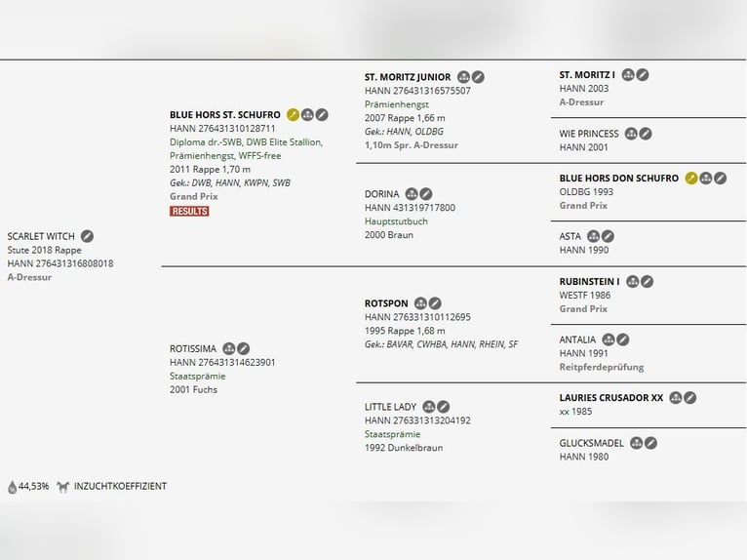This screenshot has height=560, width=747.
Task: Click the Inzuchtkoeffizient label
Action: pyautogui.click(x=121, y=486)
